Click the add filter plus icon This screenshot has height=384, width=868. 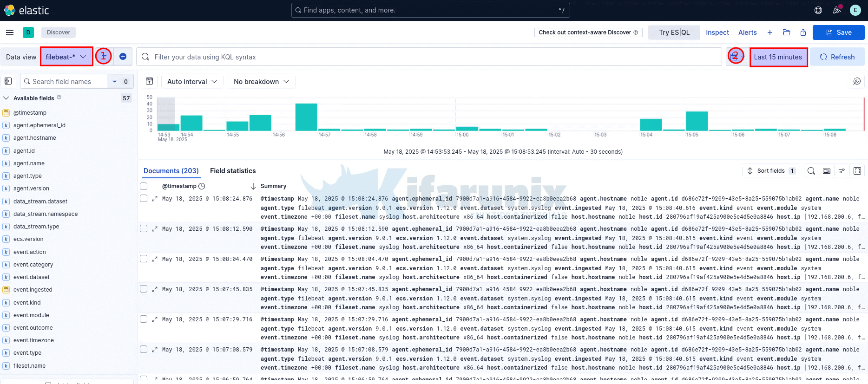coord(123,57)
